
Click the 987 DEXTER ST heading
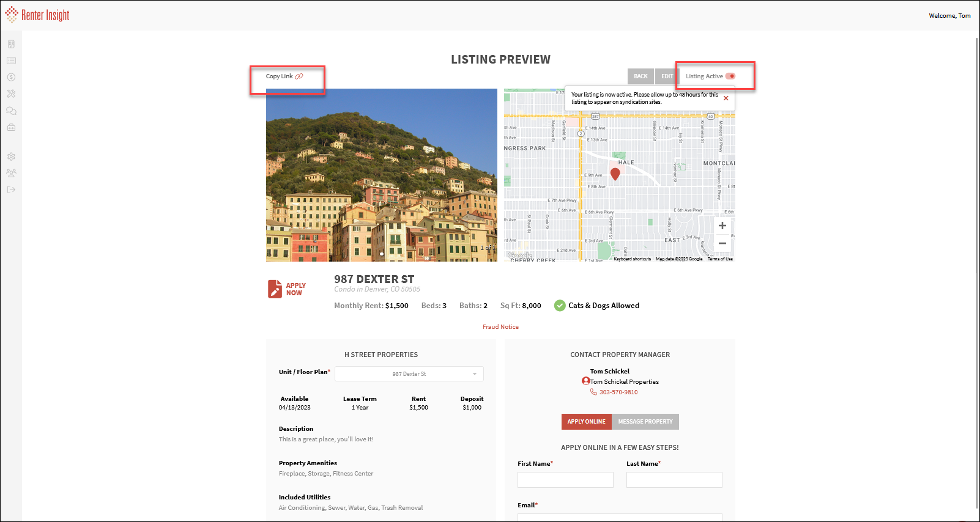click(x=374, y=279)
